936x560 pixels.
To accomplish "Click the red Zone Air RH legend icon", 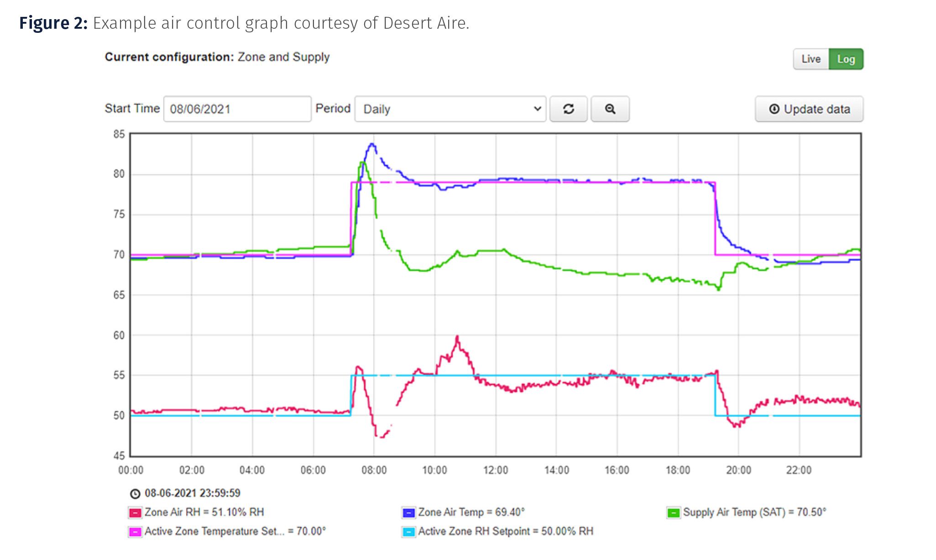I will click(x=135, y=513).
